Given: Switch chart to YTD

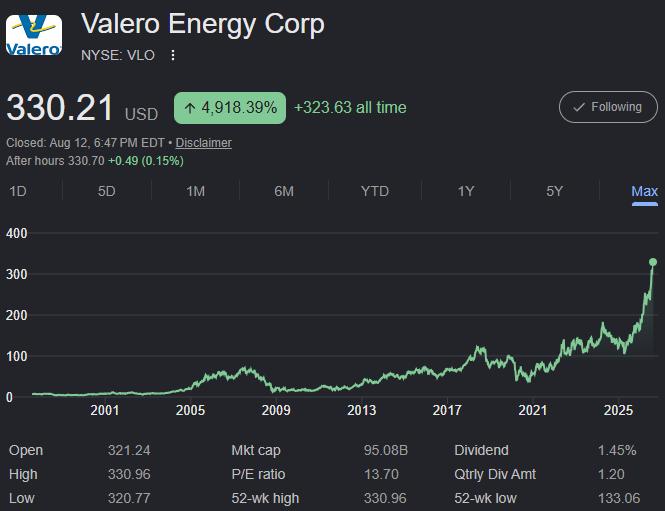Looking at the screenshot, I should (374, 191).
